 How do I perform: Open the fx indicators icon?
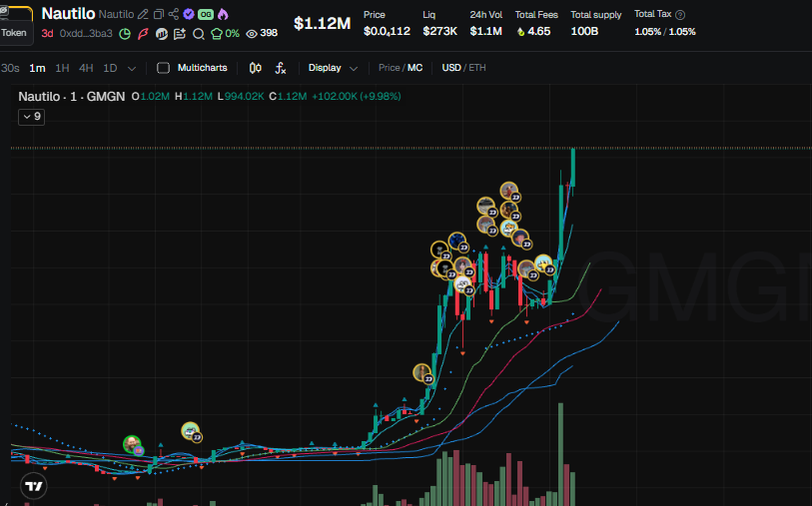tap(281, 68)
